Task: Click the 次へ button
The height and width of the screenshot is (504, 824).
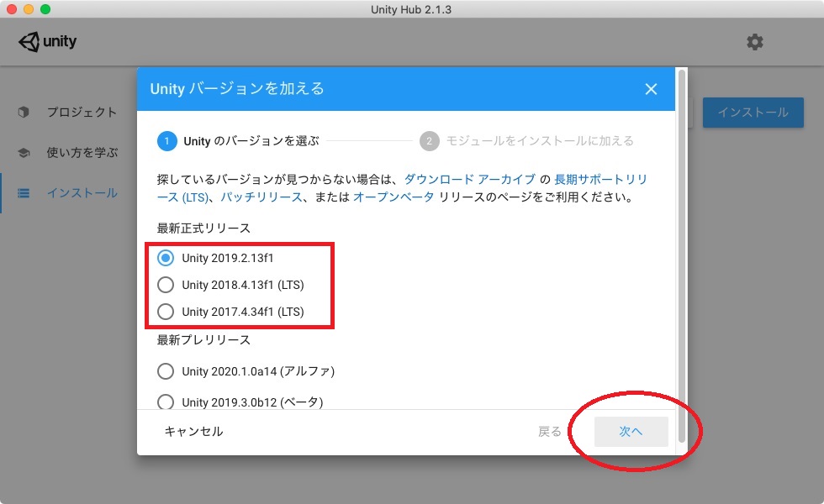Action: coord(631,432)
